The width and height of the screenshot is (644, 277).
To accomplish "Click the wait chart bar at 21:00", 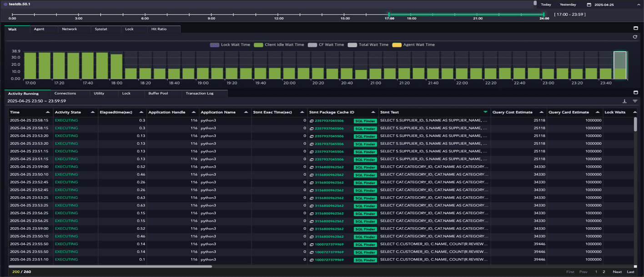I will (x=376, y=74).
